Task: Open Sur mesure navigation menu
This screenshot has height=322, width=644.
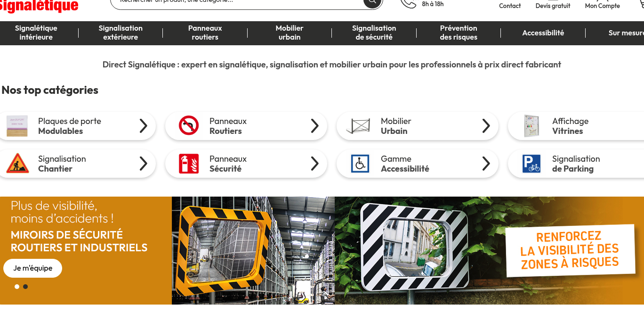Action: point(626,33)
